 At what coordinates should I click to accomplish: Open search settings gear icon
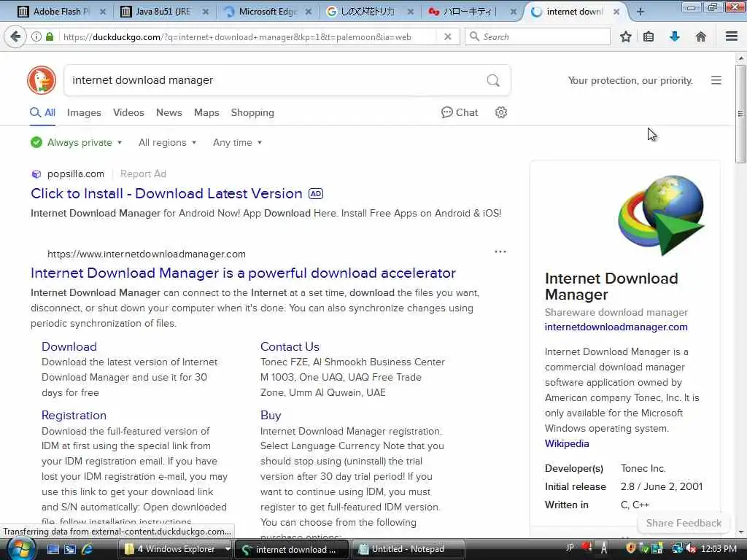[x=500, y=112]
